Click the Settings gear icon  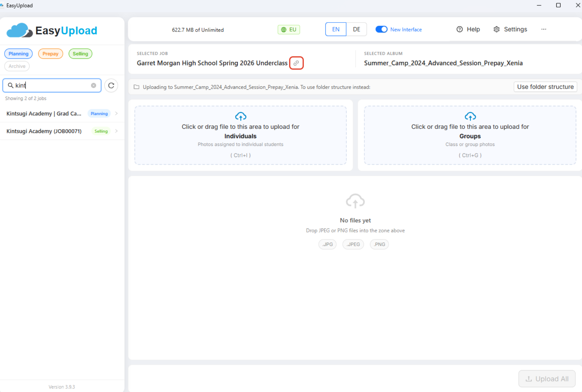pos(497,29)
